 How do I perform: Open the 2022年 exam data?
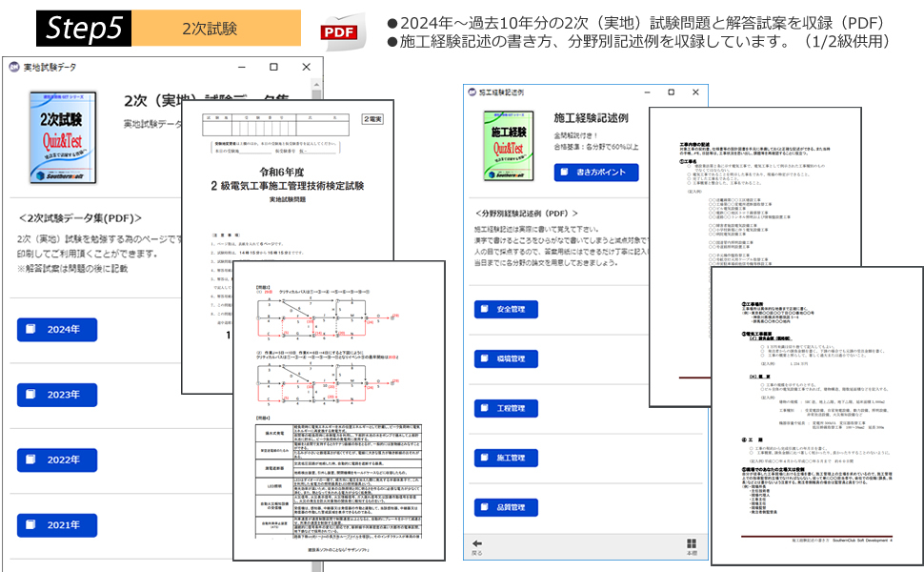coord(57,460)
